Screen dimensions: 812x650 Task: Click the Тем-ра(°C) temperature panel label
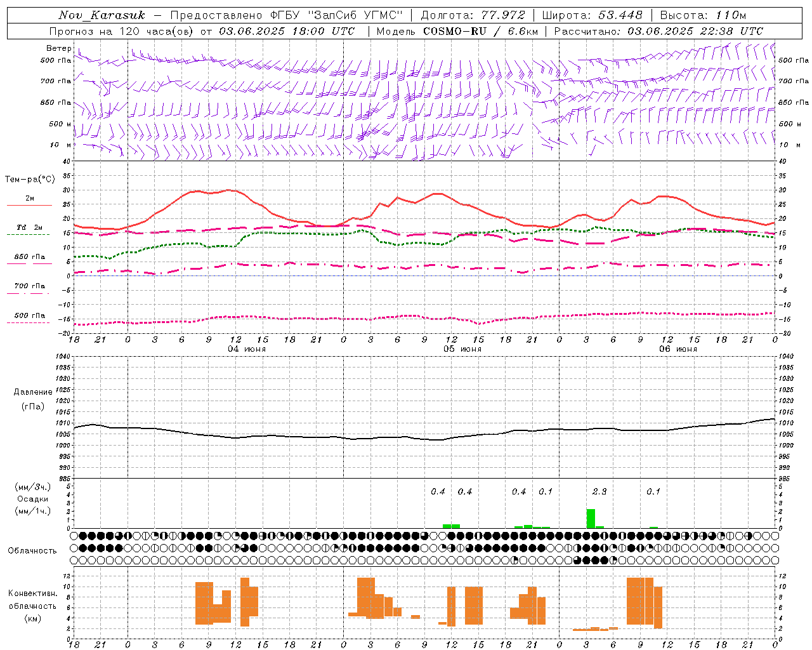(30, 180)
